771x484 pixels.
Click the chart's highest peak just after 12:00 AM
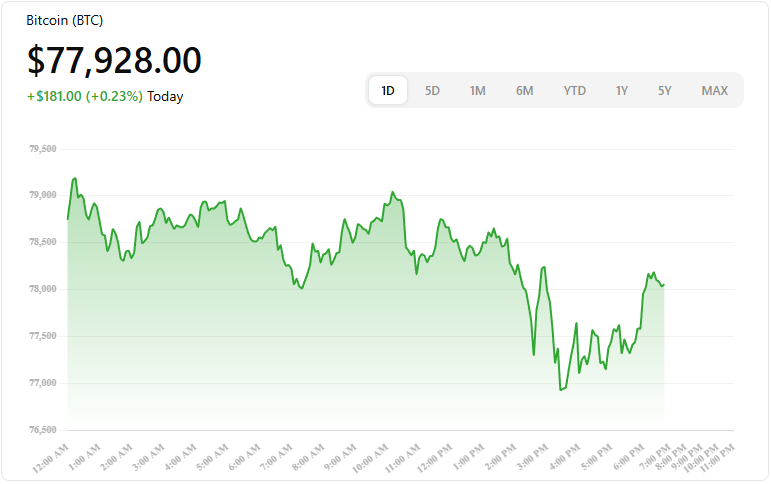74,179
